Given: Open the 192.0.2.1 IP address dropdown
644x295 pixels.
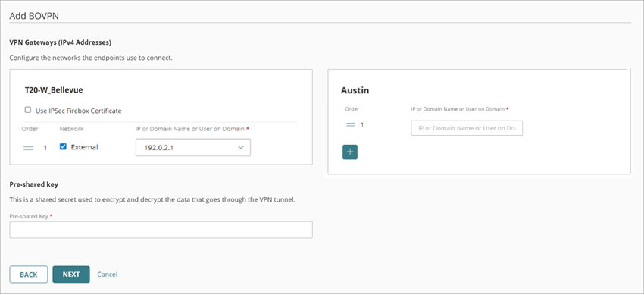Looking at the screenshot, I should point(193,147).
